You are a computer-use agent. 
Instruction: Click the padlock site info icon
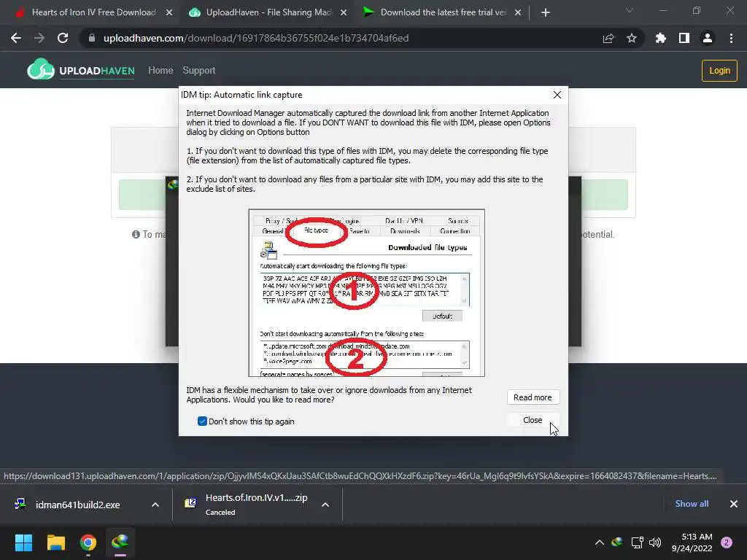click(x=92, y=38)
